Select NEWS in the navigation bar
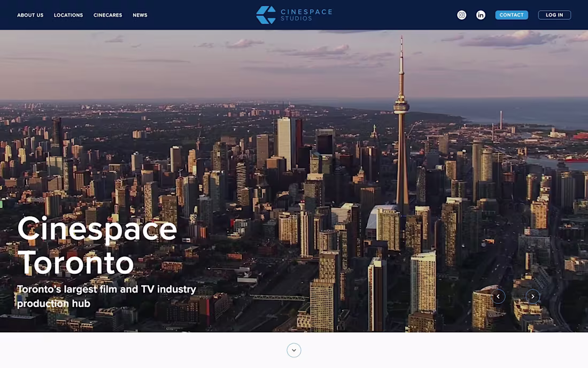This screenshot has height=368, width=588. pos(140,15)
